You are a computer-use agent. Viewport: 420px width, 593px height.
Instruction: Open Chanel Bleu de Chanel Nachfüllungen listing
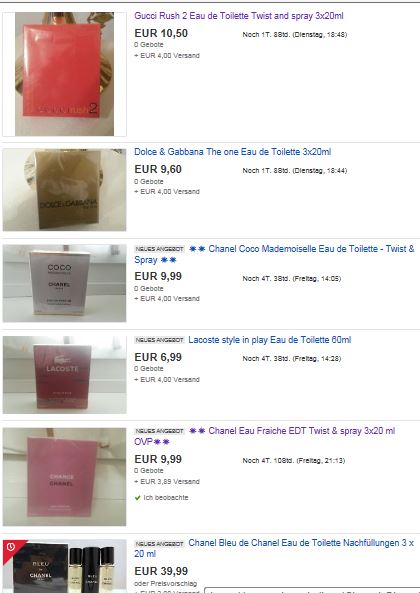(274, 548)
